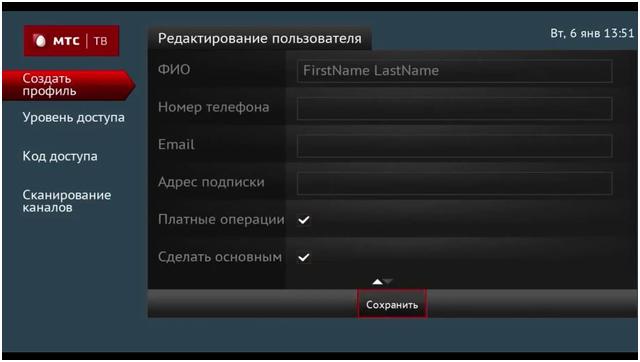640x362 pixels.
Task: Click the Редактирование пользователя tab header
Action: (260, 39)
